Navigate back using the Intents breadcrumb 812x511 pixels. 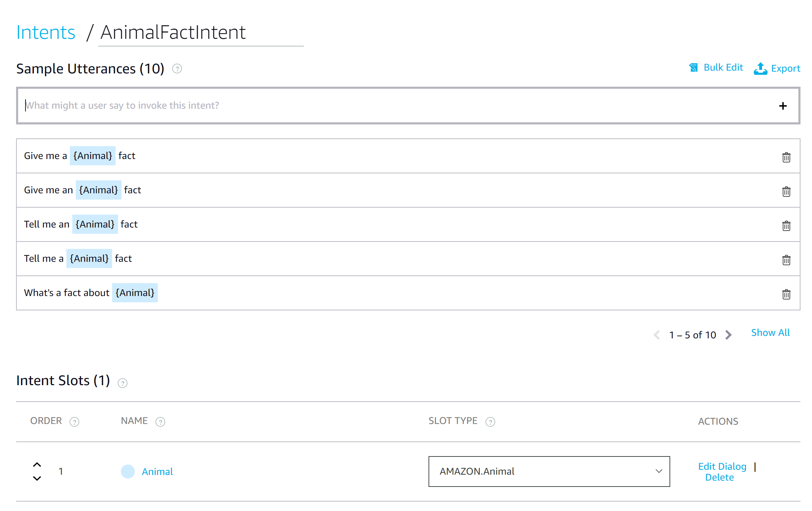pos(45,32)
